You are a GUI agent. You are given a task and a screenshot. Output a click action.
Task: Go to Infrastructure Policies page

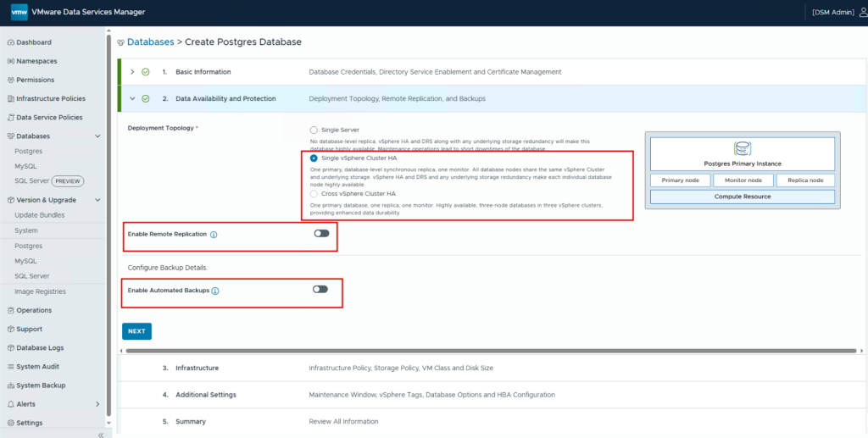point(51,99)
